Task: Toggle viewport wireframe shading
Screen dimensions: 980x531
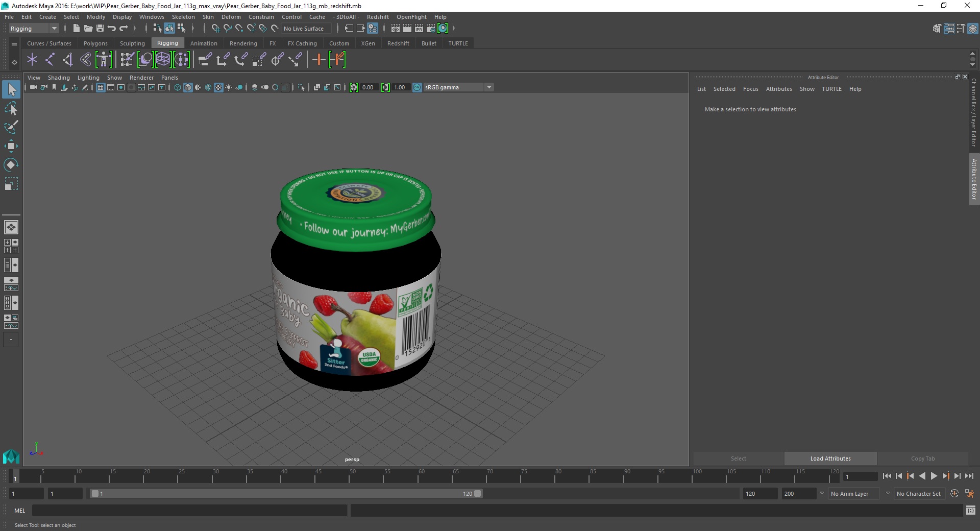Action: 177,87
